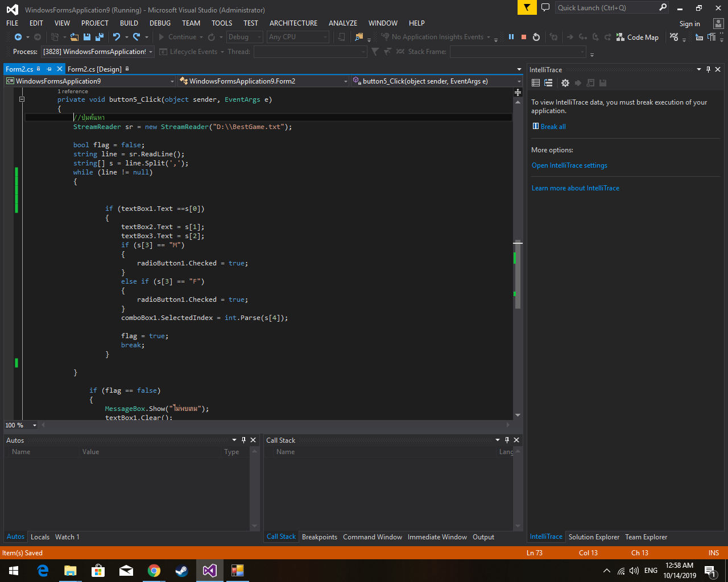This screenshot has height=582, width=728.
Task: Close the Form2.cs tab
Action: (60, 69)
